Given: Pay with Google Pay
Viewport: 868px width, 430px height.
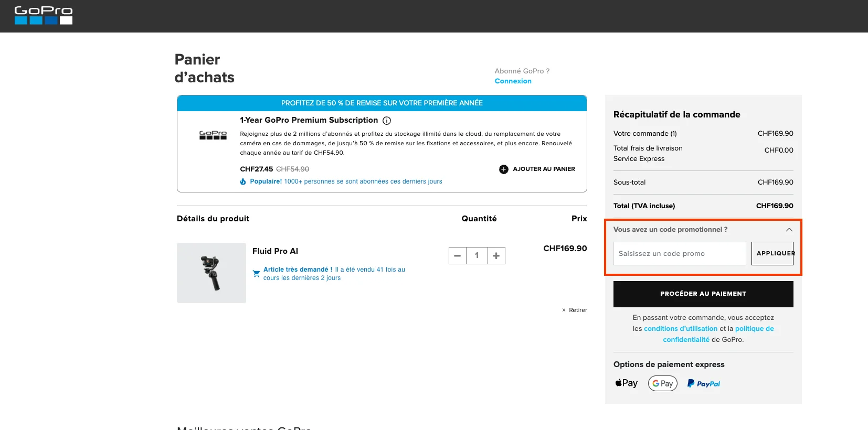Looking at the screenshot, I should (x=663, y=383).
